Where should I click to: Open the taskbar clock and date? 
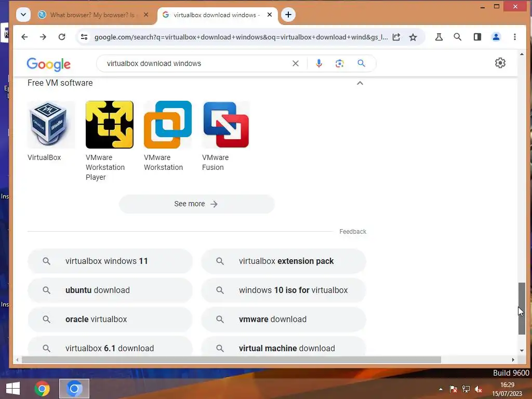click(507, 389)
